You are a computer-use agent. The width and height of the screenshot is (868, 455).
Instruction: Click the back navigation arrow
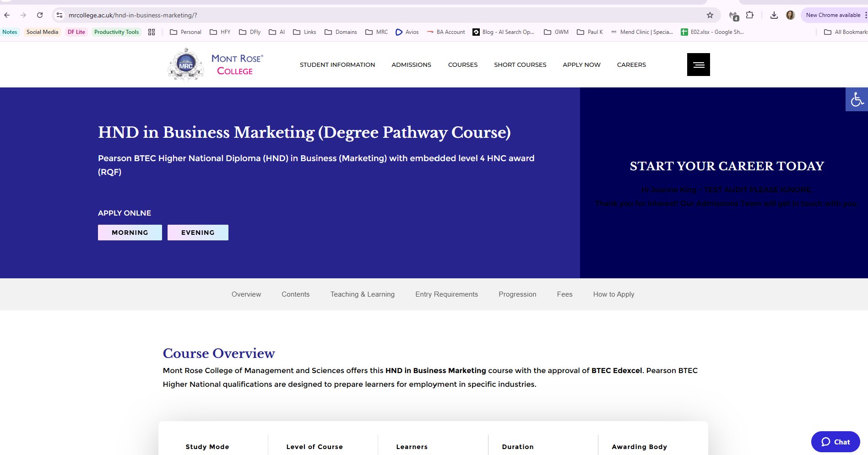click(x=7, y=15)
